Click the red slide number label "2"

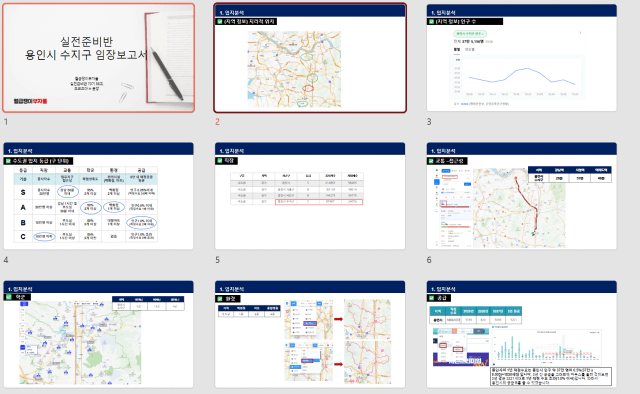click(x=218, y=122)
